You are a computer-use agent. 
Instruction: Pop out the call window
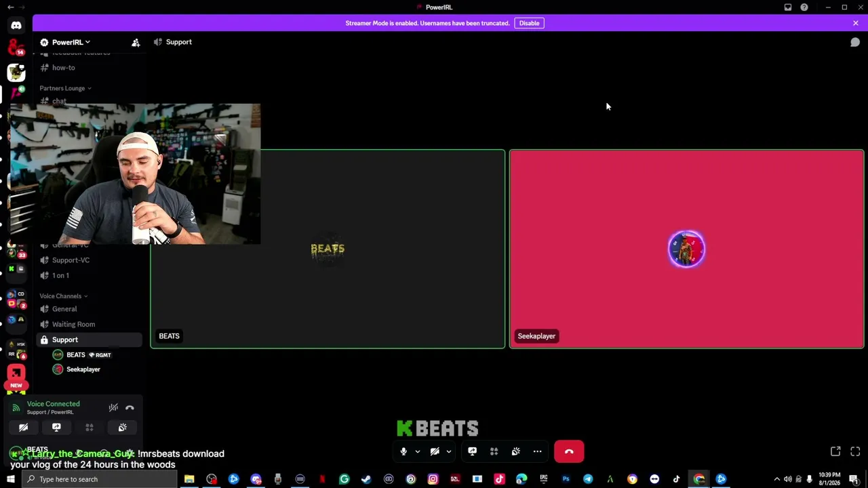pyautogui.click(x=835, y=451)
